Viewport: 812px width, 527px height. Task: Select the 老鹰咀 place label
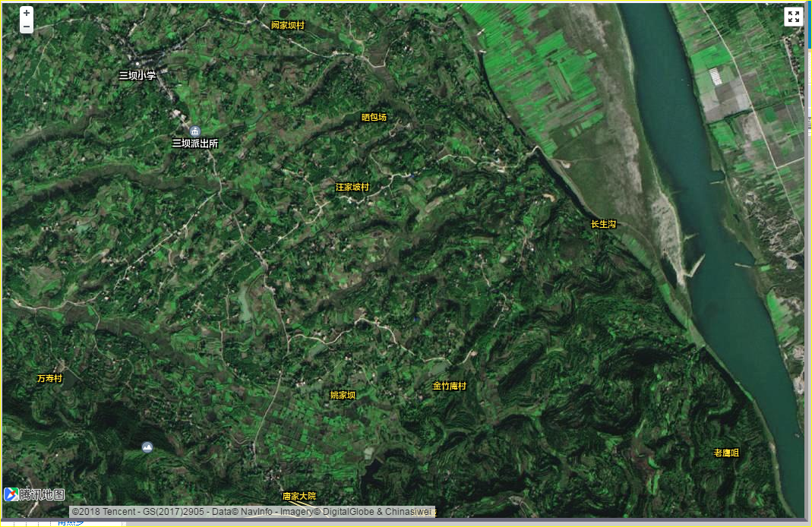726,453
